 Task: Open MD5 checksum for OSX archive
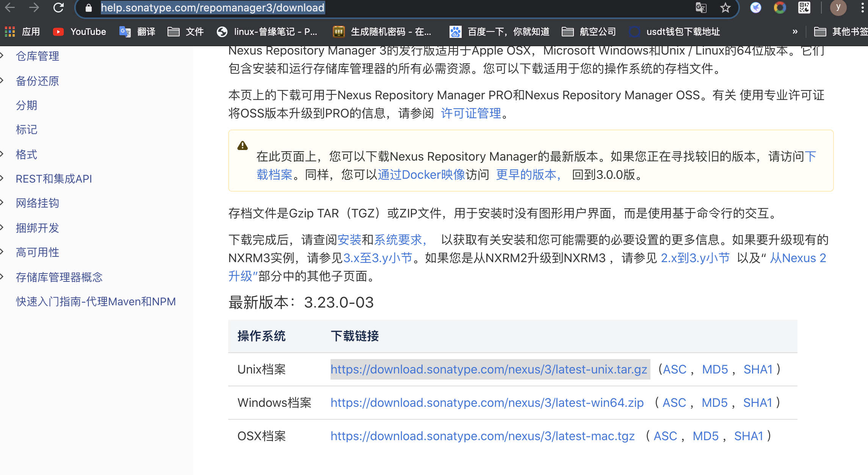click(x=706, y=436)
